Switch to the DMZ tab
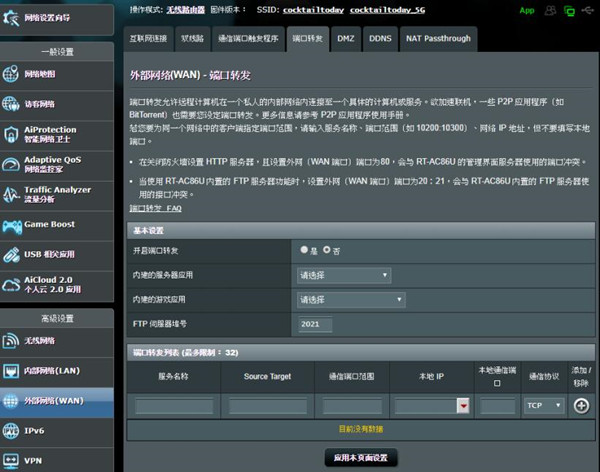 pos(346,39)
